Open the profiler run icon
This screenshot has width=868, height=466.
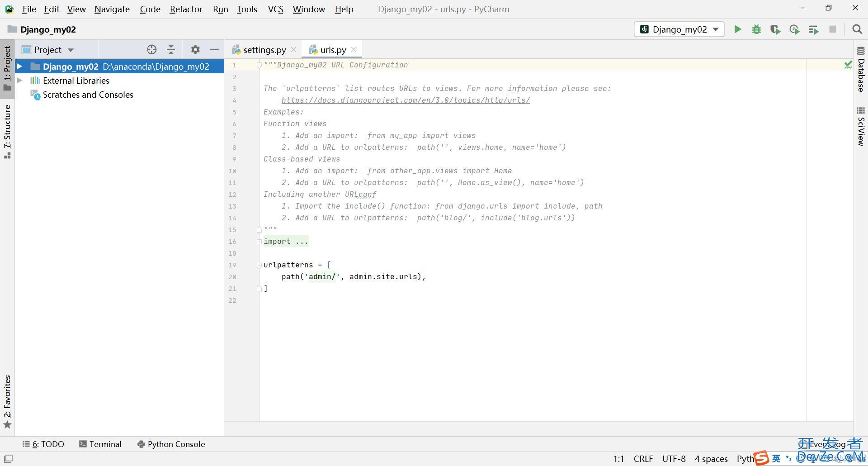tap(794, 29)
